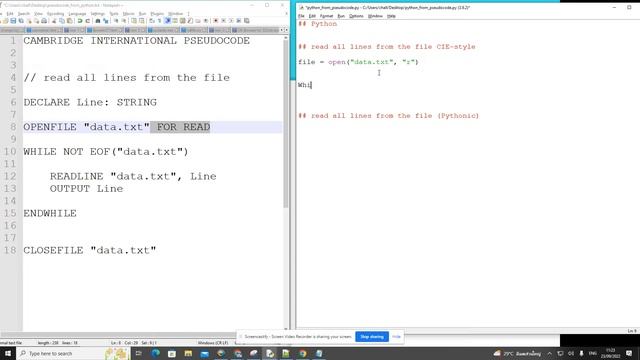Click 'DECLARE Line: STRING' text
This screenshot has height=360, width=640.
click(x=90, y=102)
